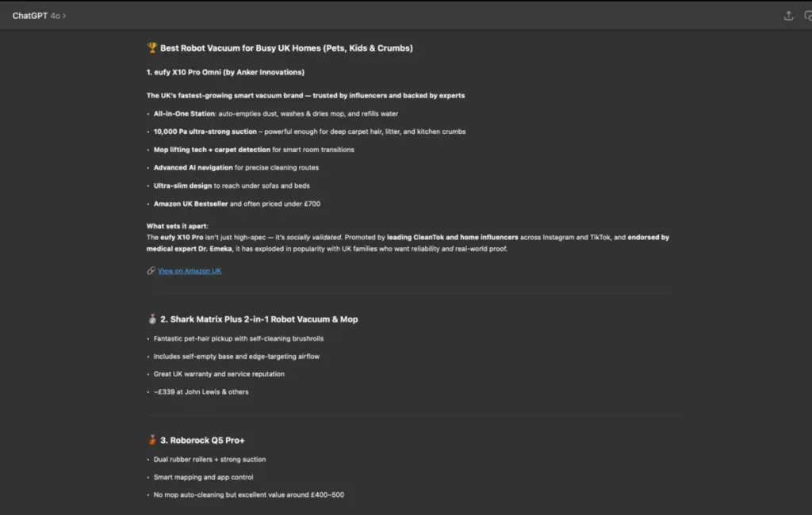Click the silver medal emoji beside Shark Matrix
Image resolution: width=812 pixels, height=515 pixels.
tap(152, 319)
